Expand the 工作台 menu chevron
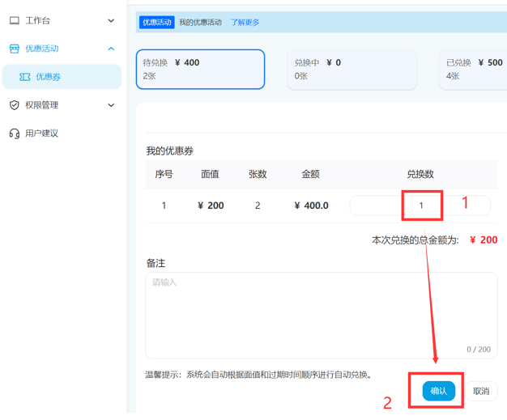 [x=111, y=21]
